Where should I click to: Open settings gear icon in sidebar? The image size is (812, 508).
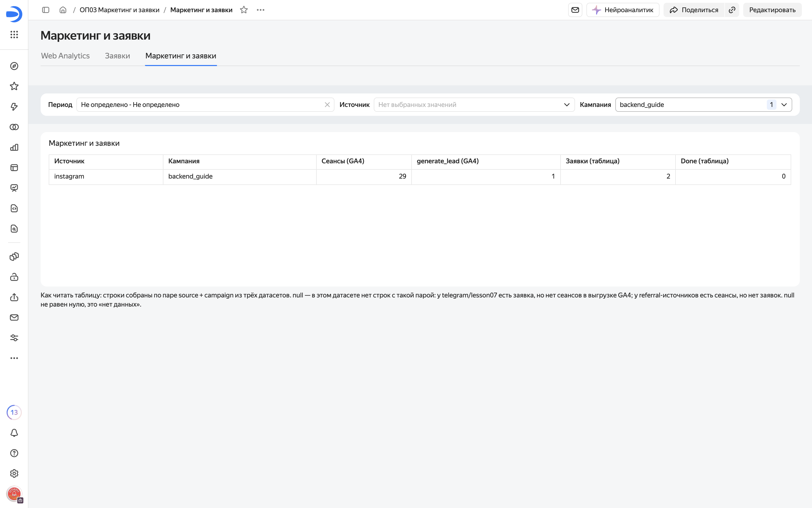(14, 473)
